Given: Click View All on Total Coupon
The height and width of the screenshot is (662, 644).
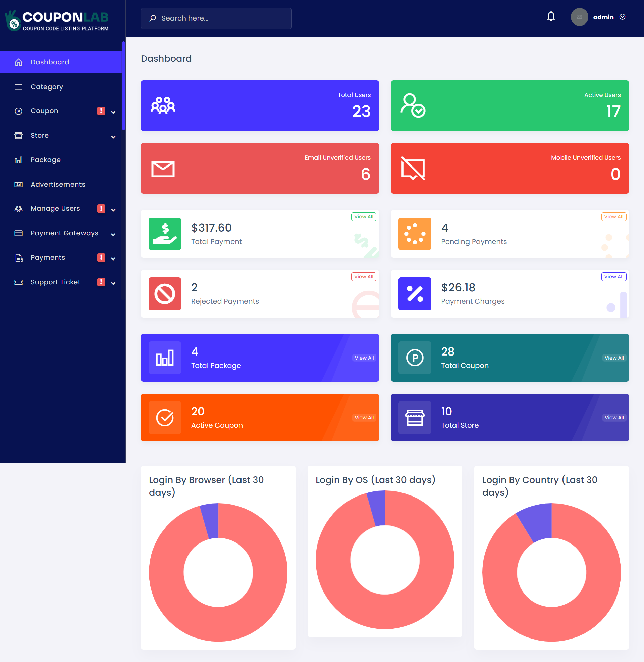Looking at the screenshot, I should tap(614, 358).
